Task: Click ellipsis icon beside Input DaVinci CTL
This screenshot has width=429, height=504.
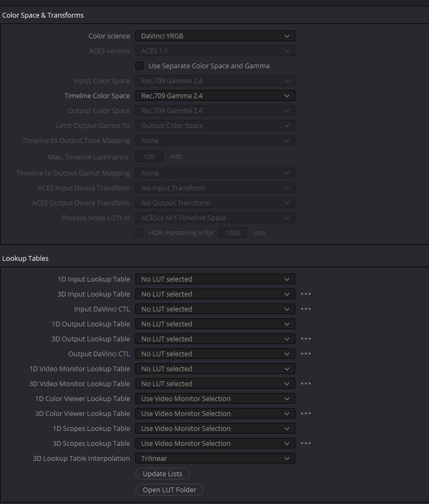Action: 305,309
